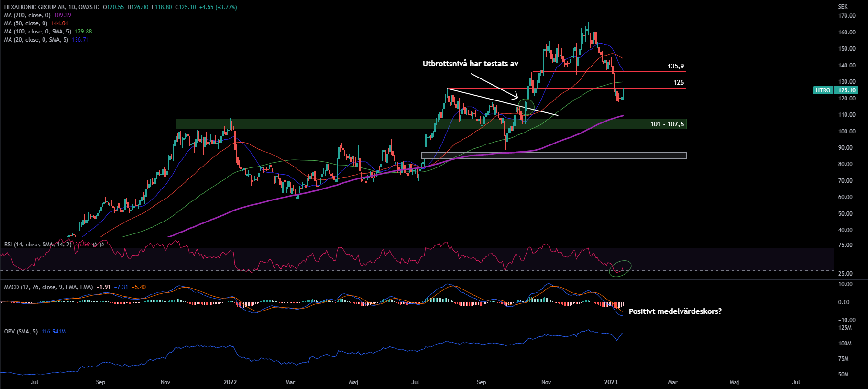Click the 126 price level label
Image resolution: width=868 pixels, height=389 pixels.
point(678,83)
